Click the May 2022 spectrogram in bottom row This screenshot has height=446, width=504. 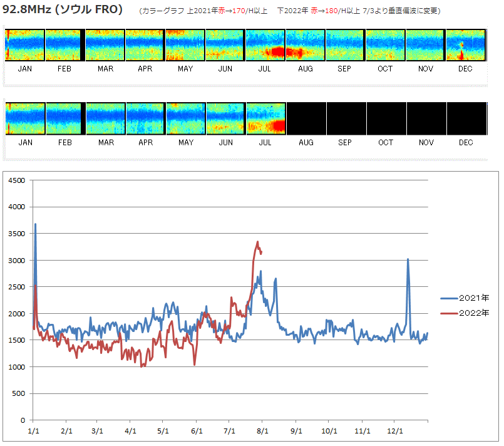(186, 118)
